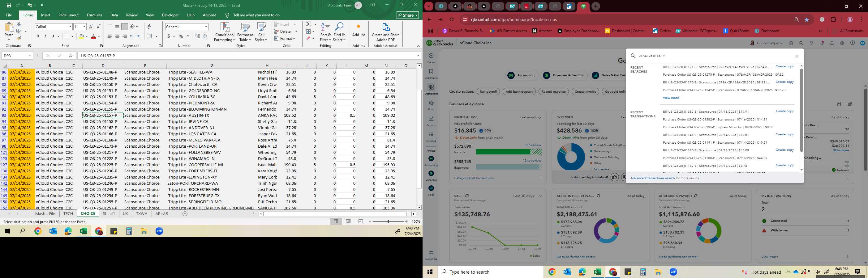The height and width of the screenshot is (278, 868).
Task: Click QuickBooks notifications bell icon
Action: pyautogui.click(x=832, y=43)
